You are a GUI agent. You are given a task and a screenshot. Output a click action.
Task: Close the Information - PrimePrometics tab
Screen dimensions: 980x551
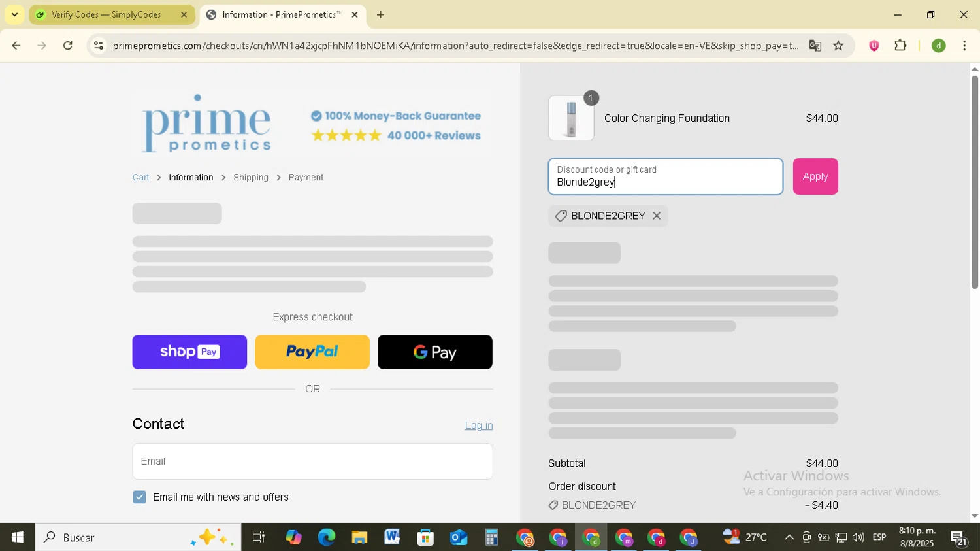tap(355, 14)
